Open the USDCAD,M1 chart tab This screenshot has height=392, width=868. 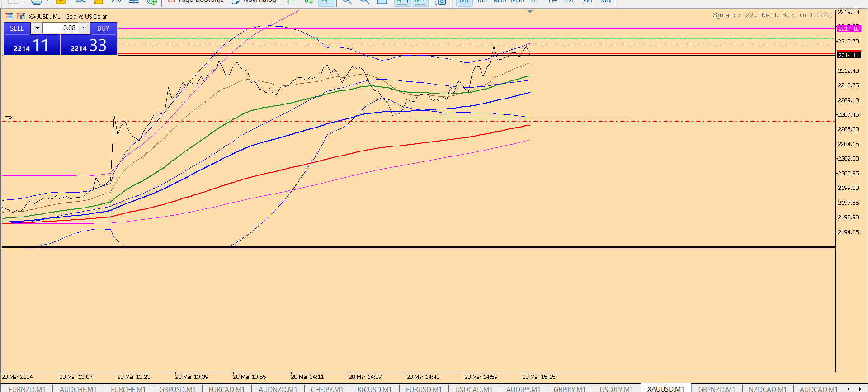[474, 389]
